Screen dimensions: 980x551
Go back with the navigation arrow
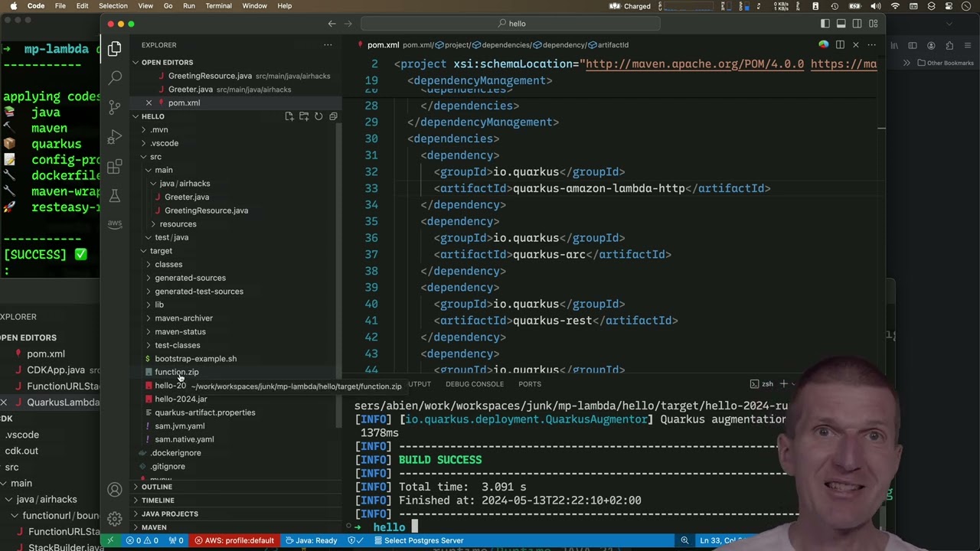point(332,24)
